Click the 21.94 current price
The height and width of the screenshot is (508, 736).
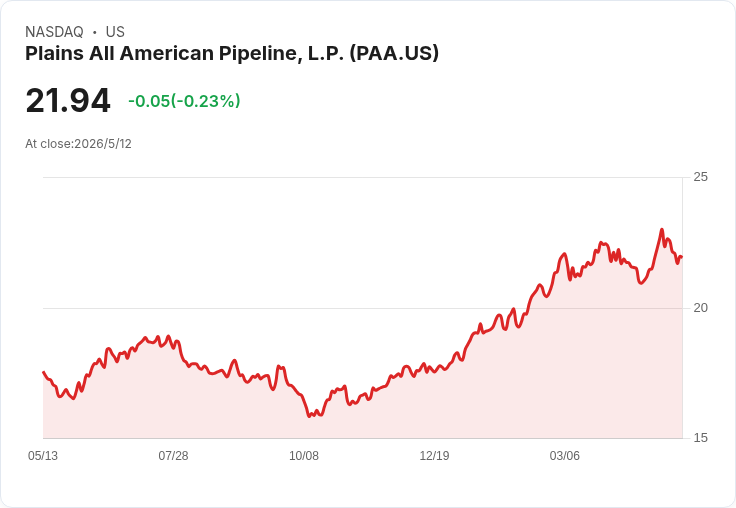68,100
